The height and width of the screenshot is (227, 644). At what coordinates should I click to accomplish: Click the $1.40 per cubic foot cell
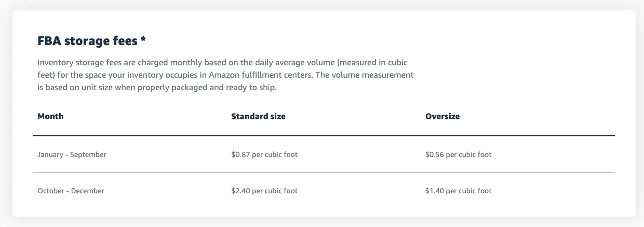click(458, 191)
